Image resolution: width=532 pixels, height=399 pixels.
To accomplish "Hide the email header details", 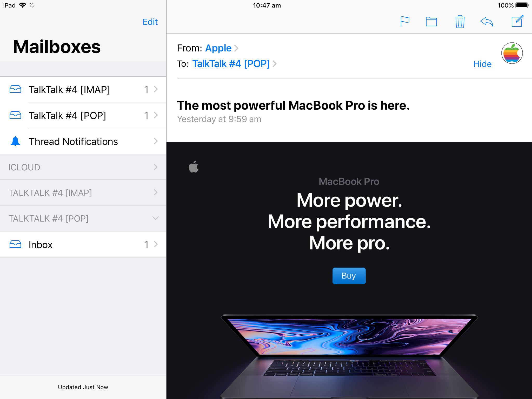I will tap(482, 64).
